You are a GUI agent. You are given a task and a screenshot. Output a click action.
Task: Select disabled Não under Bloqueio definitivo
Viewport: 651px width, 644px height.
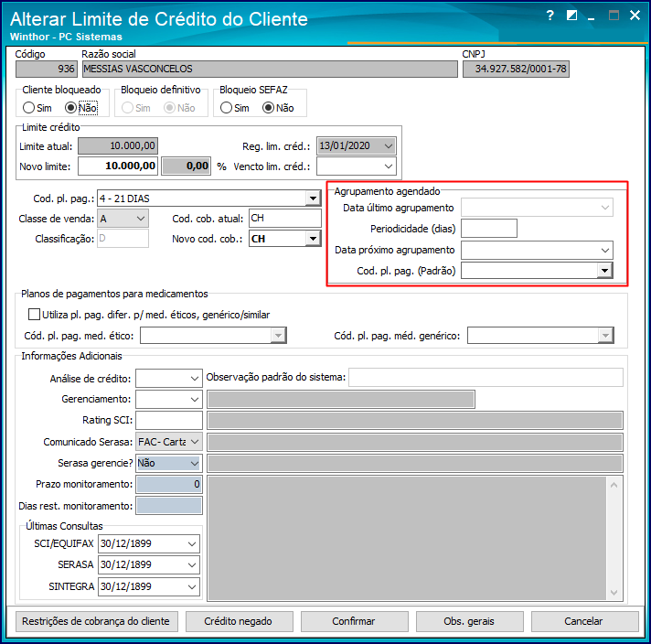click(169, 108)
